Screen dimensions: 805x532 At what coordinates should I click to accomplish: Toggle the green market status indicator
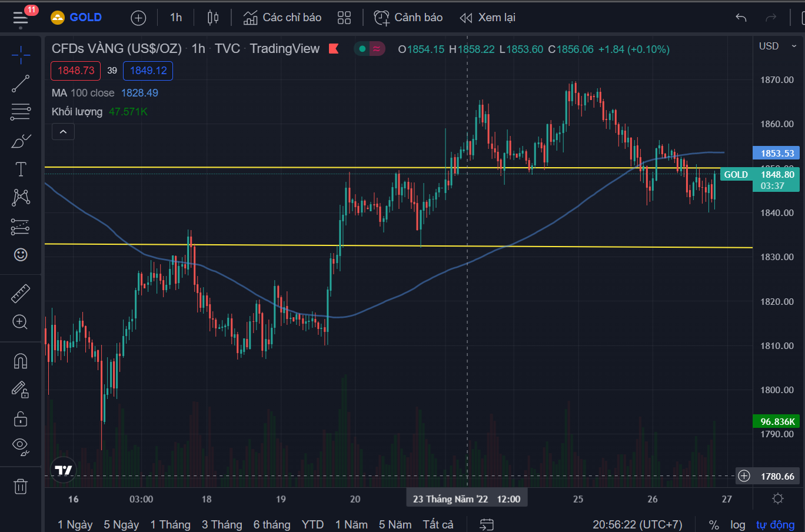point(362,49)
